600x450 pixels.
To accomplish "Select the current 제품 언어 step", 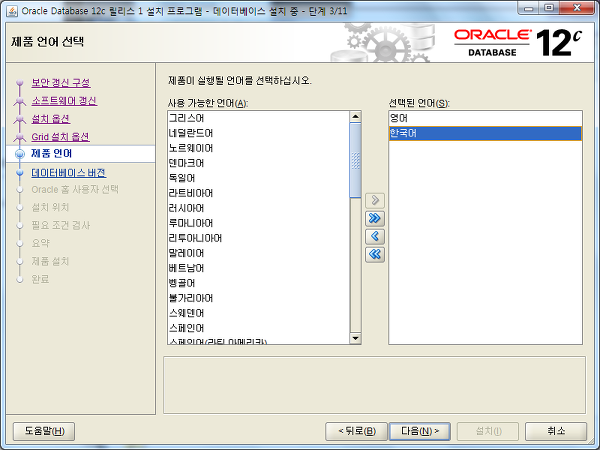I will (51, 153).
